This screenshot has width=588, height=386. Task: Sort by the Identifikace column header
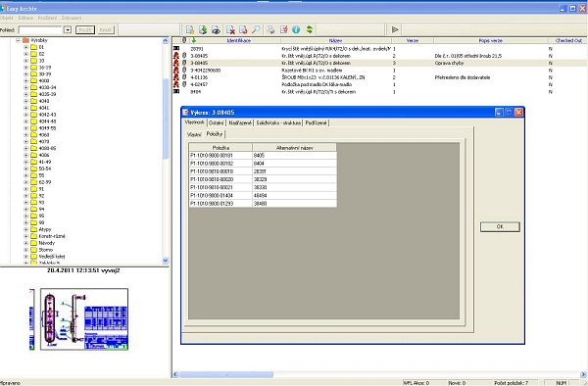click(x=239, y=40)
